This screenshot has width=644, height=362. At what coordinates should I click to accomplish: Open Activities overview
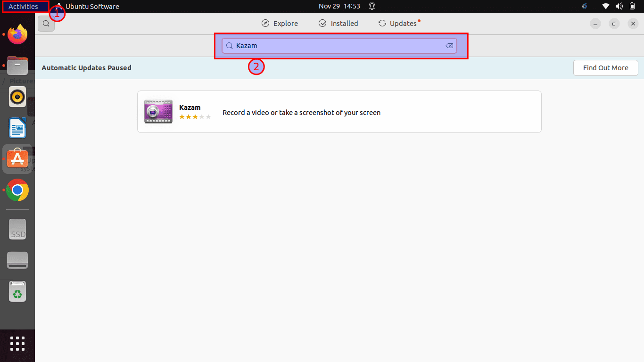tap(23, 7)
